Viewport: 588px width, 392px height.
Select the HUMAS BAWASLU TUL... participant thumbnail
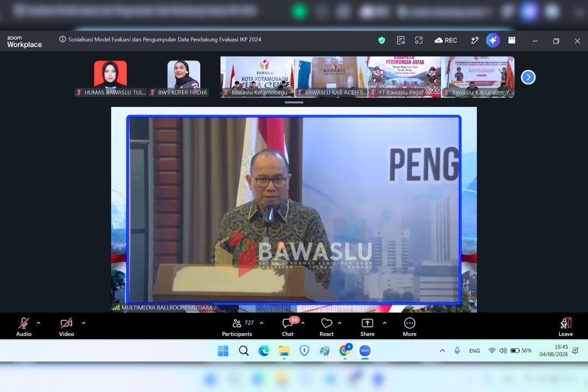click(x=110, y=78)
